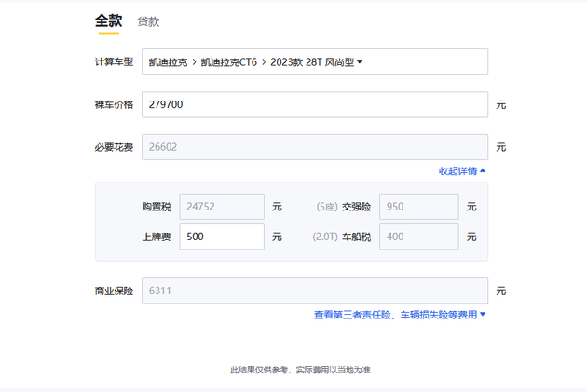Click the down arrow after 车辆损失险等费用
This screenshot has height=392, width=587.
click(x=483, y=315)
